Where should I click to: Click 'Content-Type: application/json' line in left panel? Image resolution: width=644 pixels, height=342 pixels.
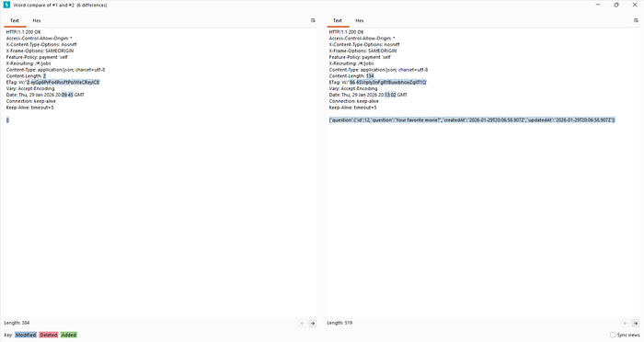[x=55, y=70]
